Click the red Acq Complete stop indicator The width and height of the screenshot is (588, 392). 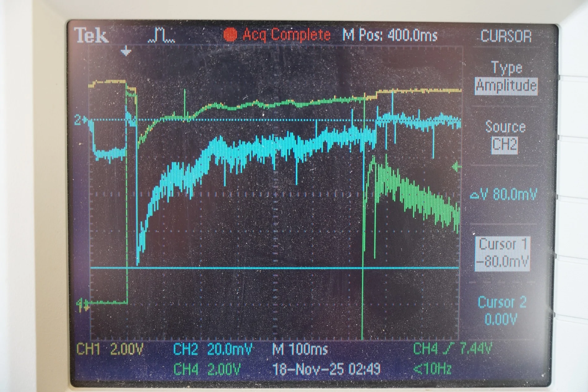(x=230, y=34)
